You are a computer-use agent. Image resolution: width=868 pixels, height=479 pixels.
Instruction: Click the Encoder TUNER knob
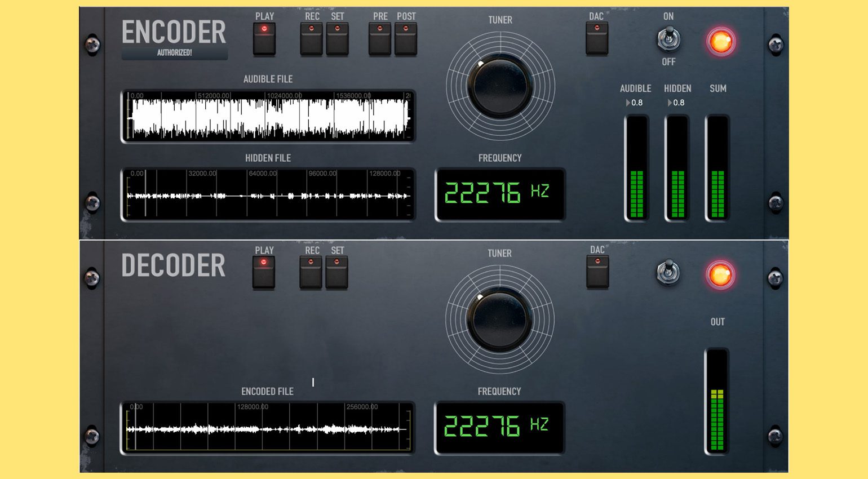[x=500, y=86]
